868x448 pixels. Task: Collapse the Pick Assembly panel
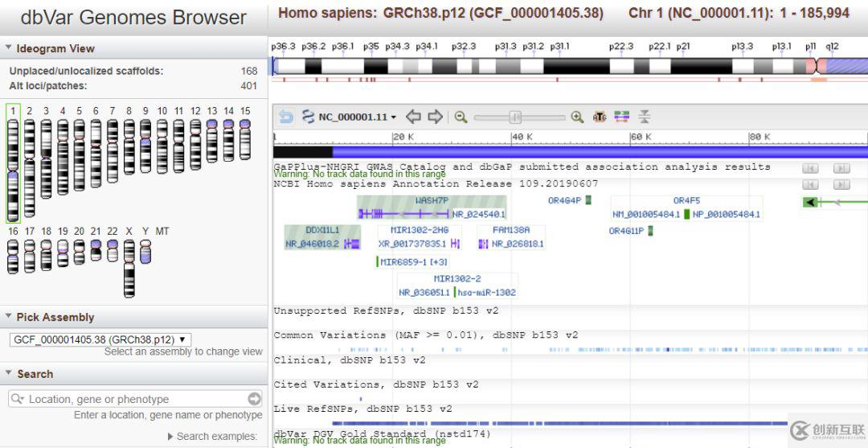tap(8, 317)
